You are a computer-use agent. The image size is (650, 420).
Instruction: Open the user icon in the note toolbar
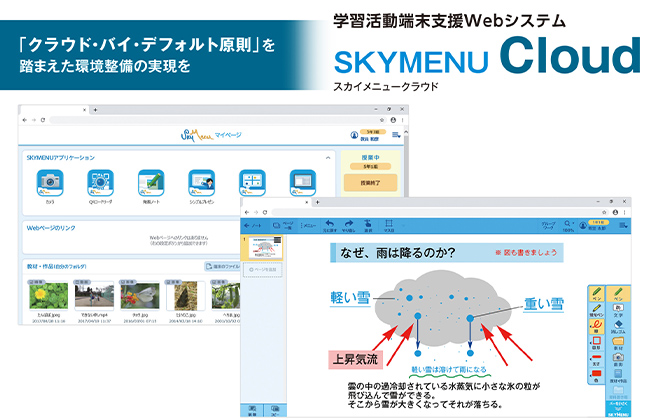point(583,226)
